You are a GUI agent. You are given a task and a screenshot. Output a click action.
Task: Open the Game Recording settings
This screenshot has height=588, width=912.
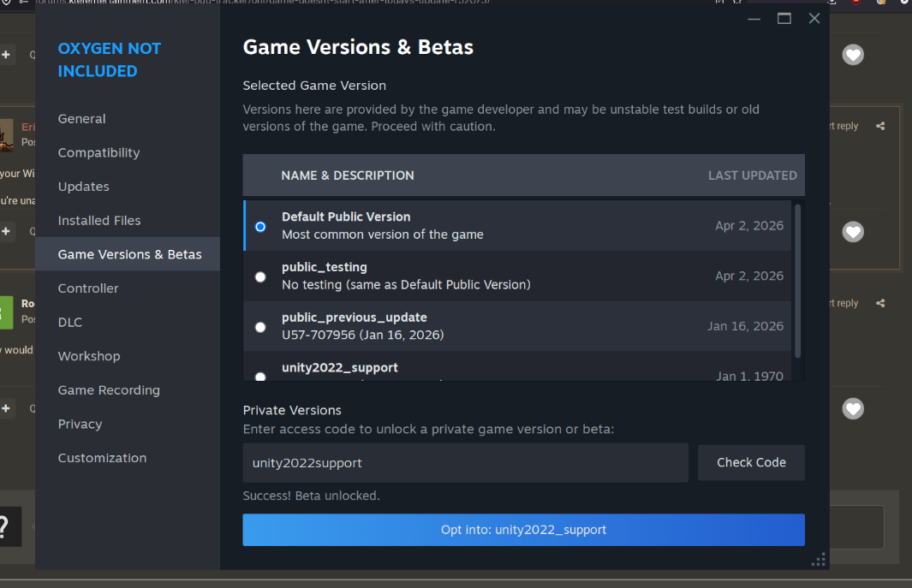109,390
